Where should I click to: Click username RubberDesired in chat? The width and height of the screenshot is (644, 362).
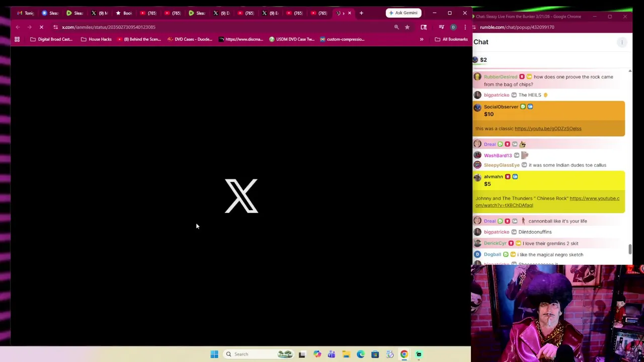click(501, 77)
